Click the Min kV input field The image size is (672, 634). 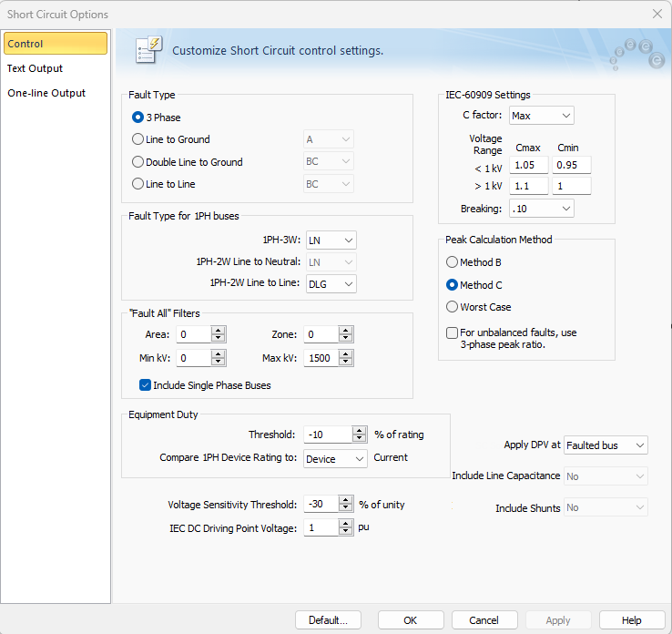pos(194,358)
